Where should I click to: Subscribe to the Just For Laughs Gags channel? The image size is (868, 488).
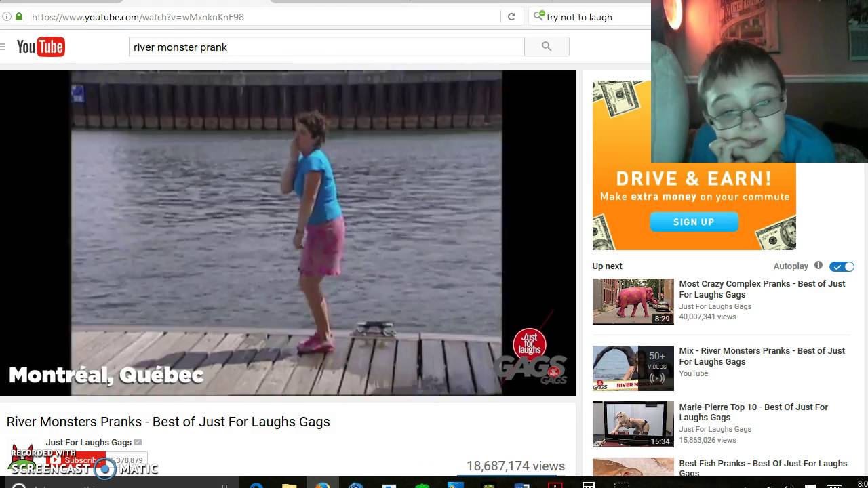[76, 460]
